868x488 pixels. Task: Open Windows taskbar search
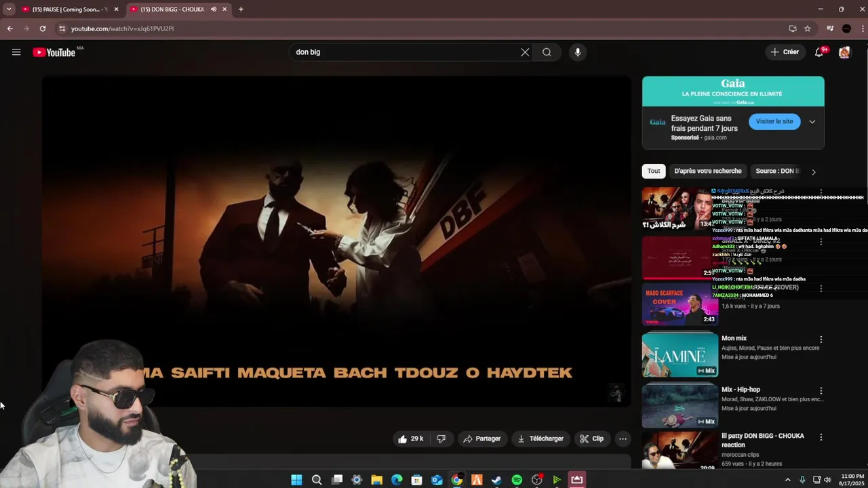click(x=317, y=480)
